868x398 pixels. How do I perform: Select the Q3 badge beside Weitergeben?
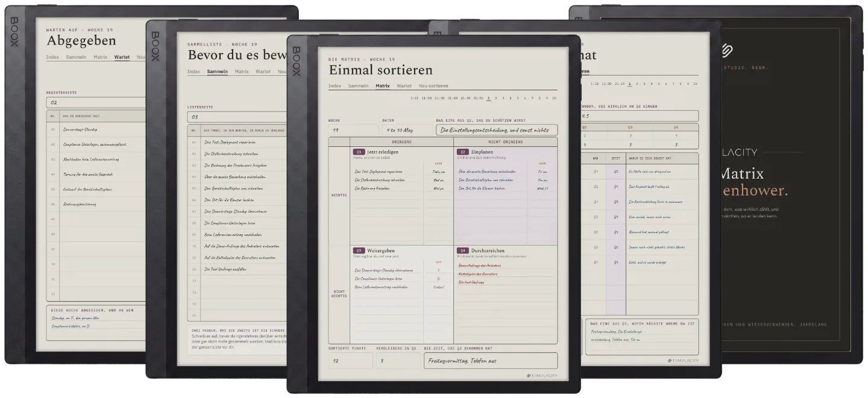pos(359,250)
